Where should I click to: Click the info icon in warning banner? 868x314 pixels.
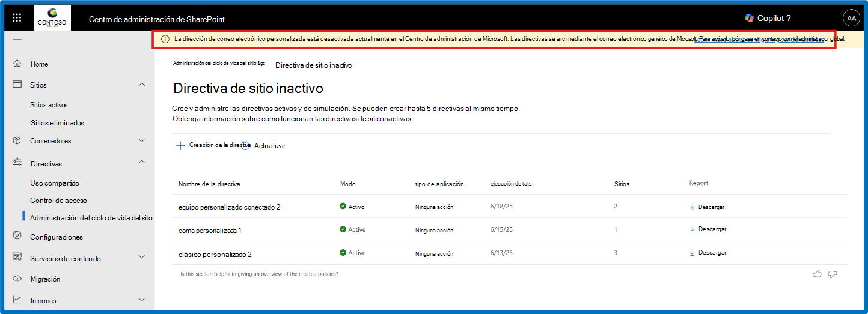(165, 38)
